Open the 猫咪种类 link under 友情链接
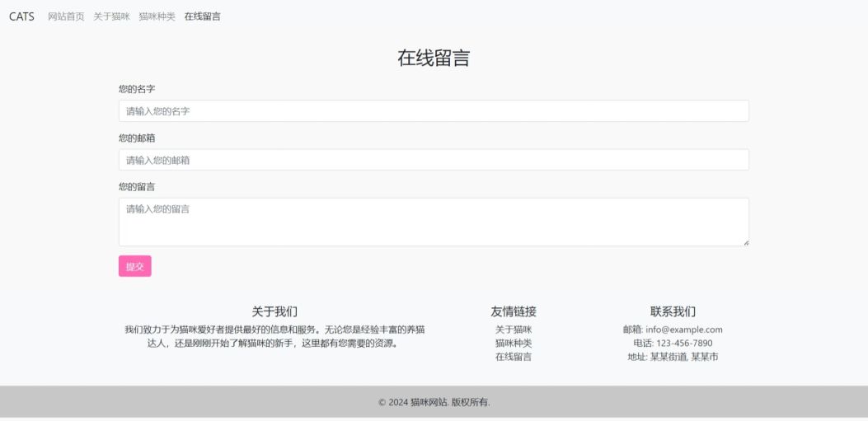 point(514,343)
